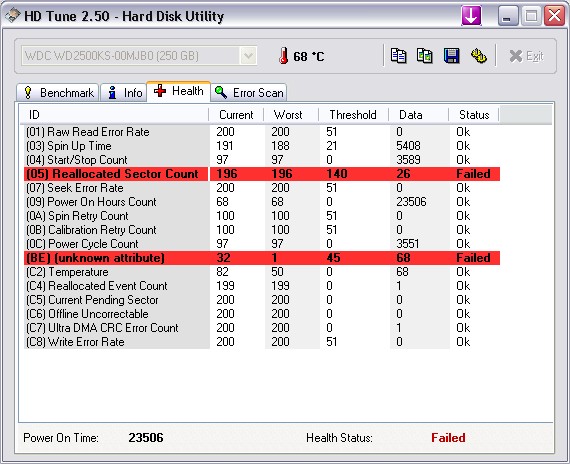The height and width of the screenshot is (464, 570).
Task: Click data value 23506 in Power On Hours row
Action: tap(411, 202)
